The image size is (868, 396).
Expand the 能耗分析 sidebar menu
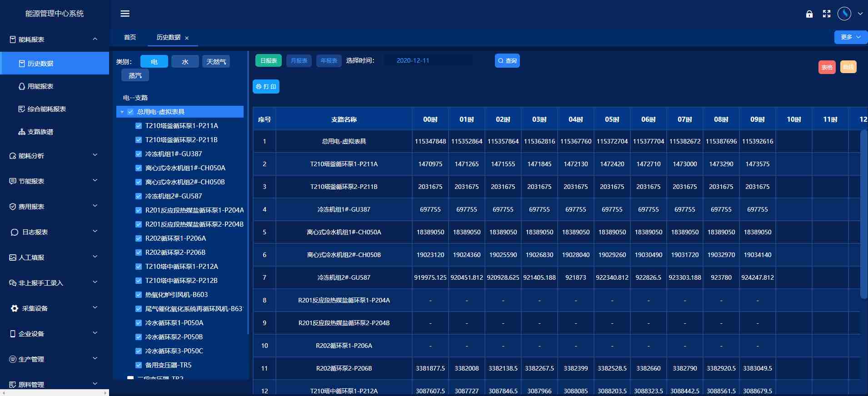(55, 156)
